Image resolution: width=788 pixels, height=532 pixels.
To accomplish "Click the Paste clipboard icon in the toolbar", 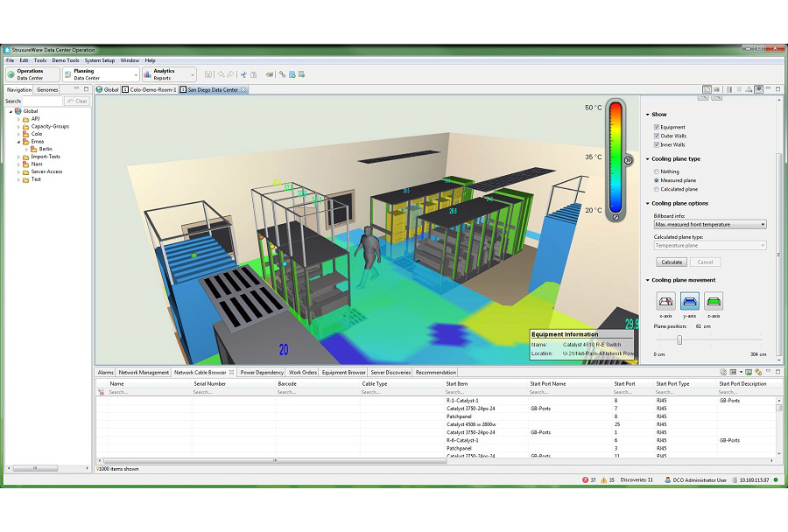I will (x=254, y=74).
